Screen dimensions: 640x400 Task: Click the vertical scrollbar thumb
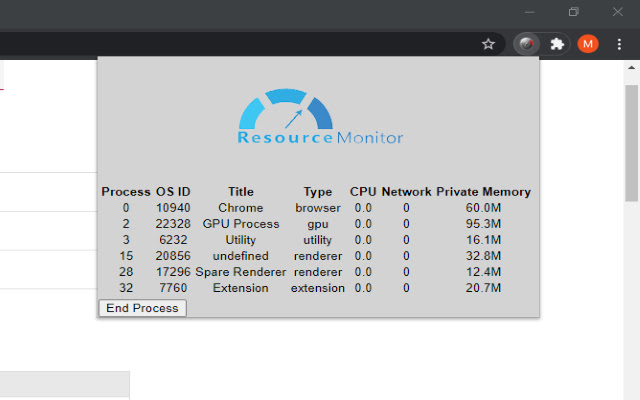[632, 143]
